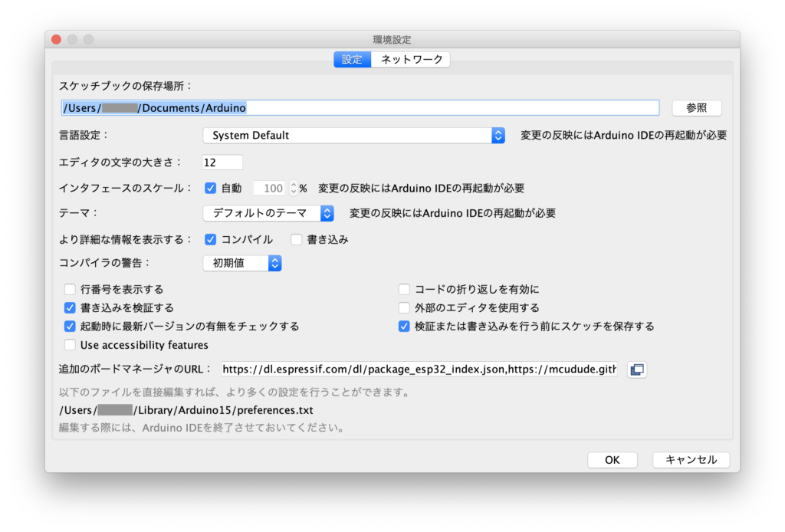This screenshot has width=785, height=532.
Task: Disable the コンパイル verbose output checkbox
Action: pyautogui.click(x=211, y=239)
